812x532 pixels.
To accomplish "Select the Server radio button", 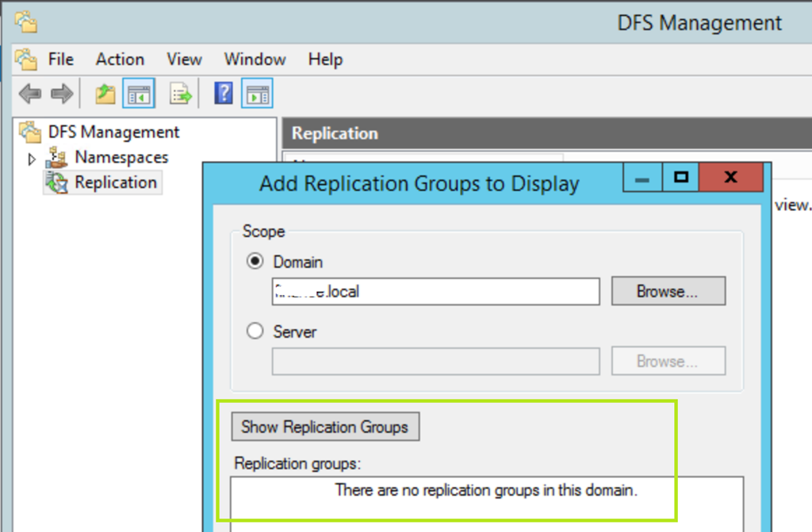I will coord(255,331).
